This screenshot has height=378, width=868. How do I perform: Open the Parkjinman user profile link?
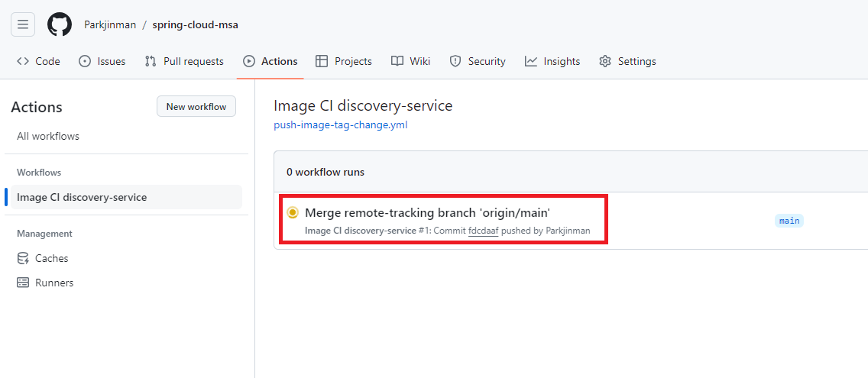(110, 25)
